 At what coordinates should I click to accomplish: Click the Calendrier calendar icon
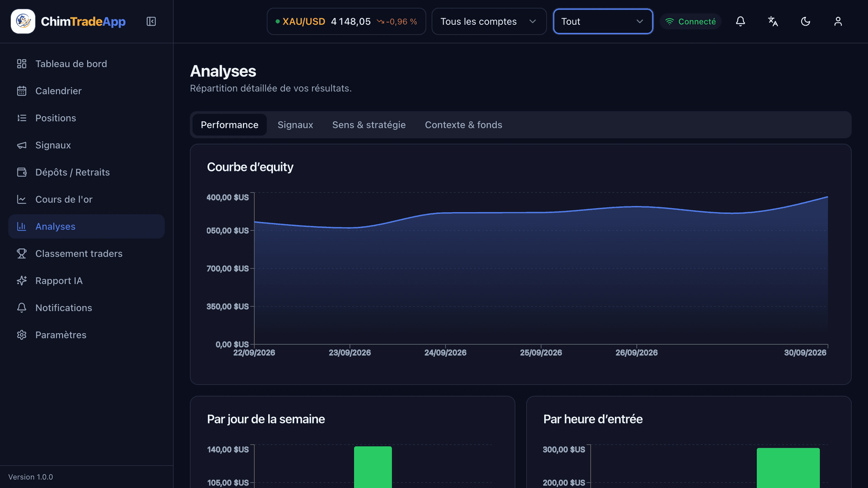[x=22, y=91]
